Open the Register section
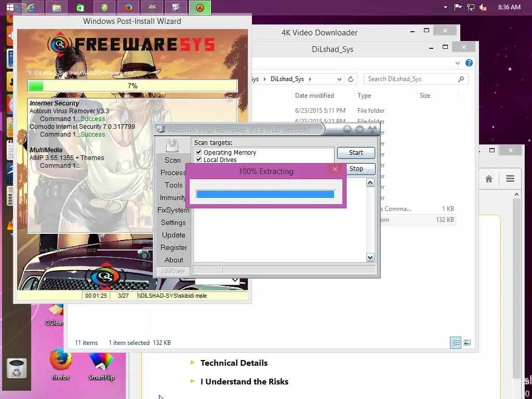Viewport: 532px width, 399px height. 174,247
